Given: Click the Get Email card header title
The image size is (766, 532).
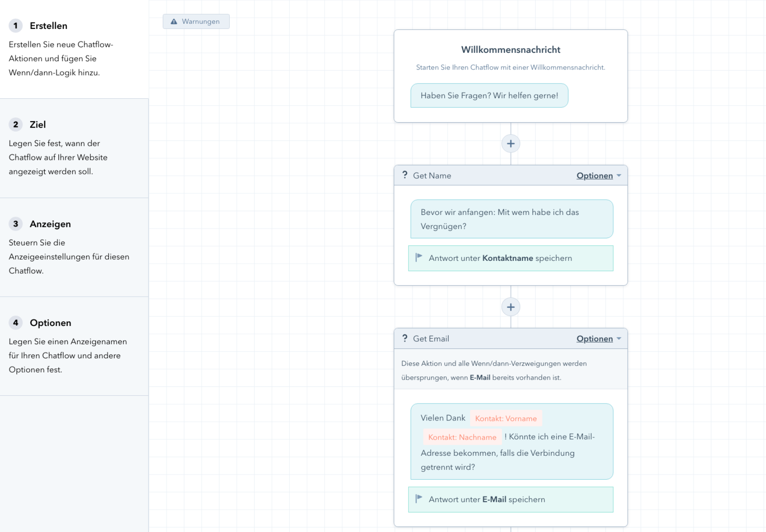Looking at the screenshot, I should point(431,339).
